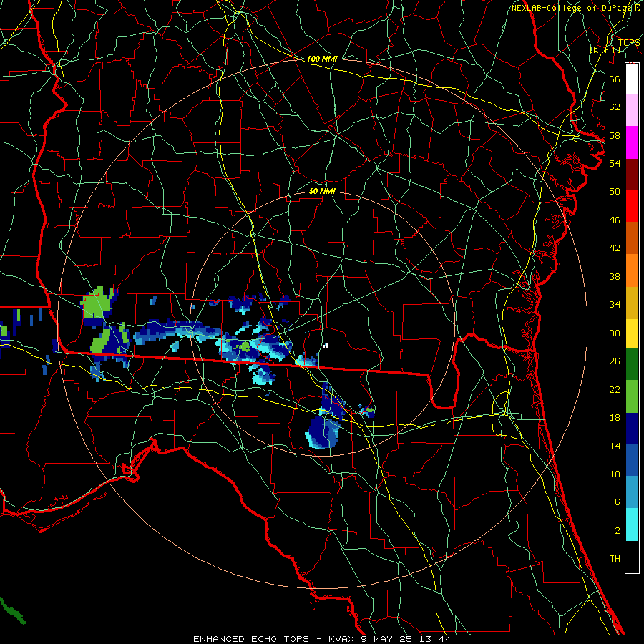Click the navy echo cell just outside the 50 NMI ring's south edge
This screenshot has height=644, width=644.
(323, 432)
